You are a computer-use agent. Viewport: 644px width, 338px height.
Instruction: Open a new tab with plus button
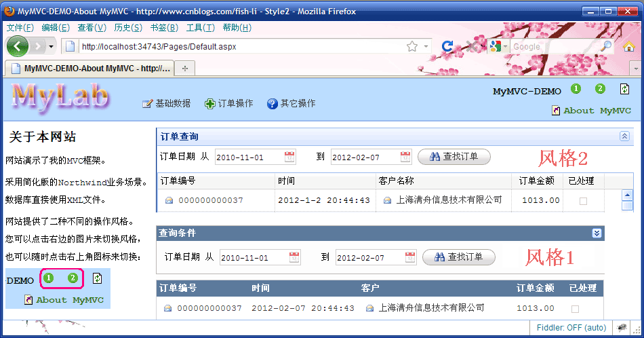click(x=185, y=69)
